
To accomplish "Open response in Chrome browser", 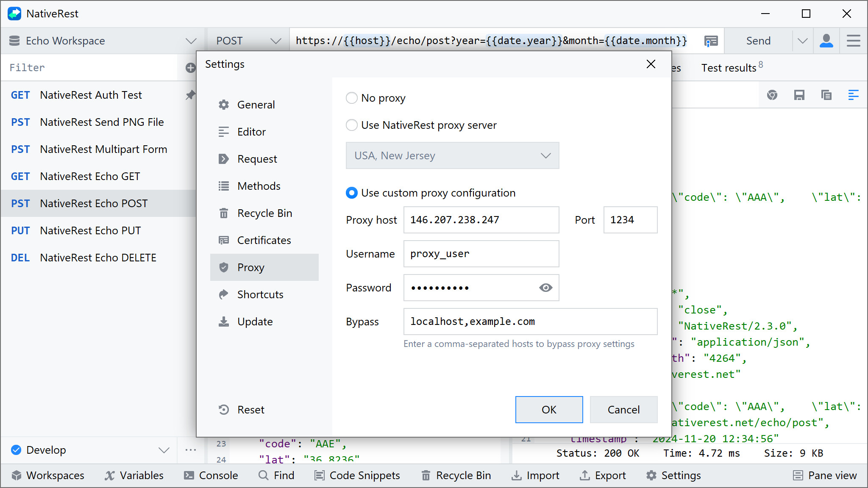I will (772, 95).
